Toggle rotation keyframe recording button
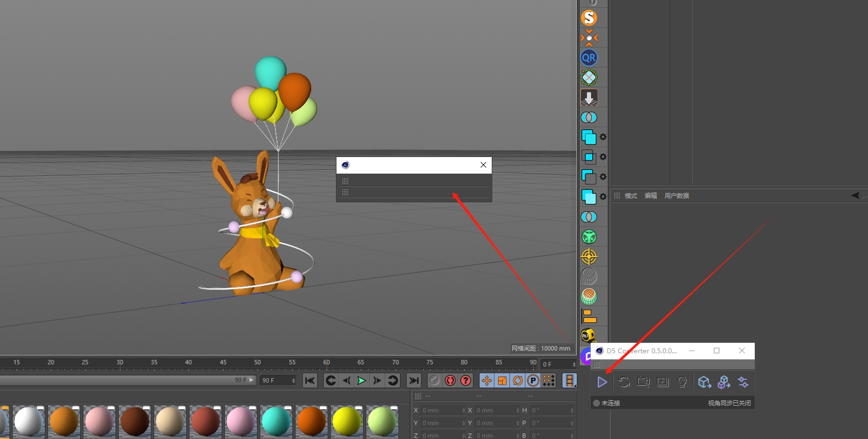The height and width of the screenshot is (439, 868). [x=518, y=380]
